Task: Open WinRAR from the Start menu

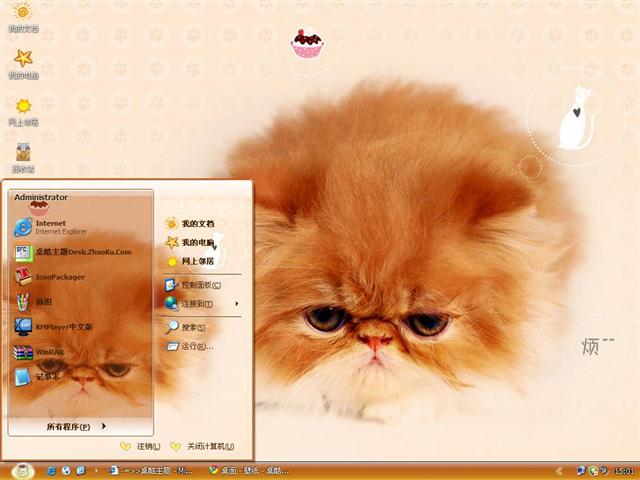Action: (x=39, y=352)
